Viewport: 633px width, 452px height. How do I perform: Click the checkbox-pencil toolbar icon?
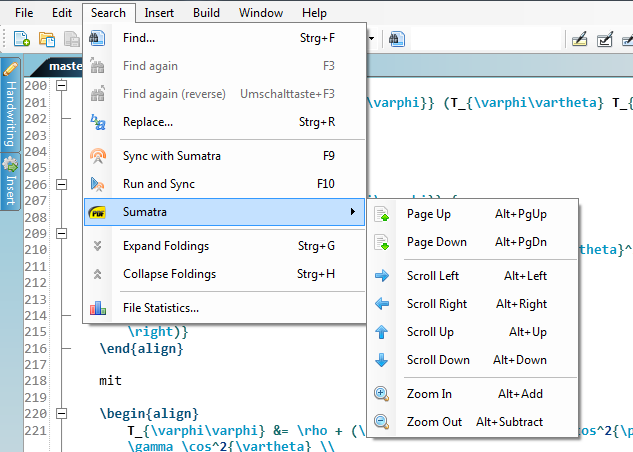(605, 39)
